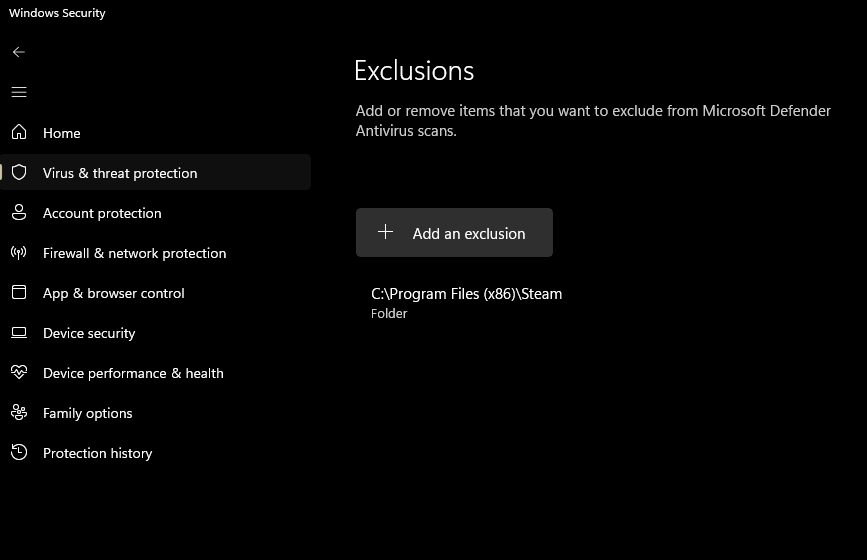The width and height of the screenshot is (867, 560).
Task: Go to the Home menu label
Action: tap(62, 133)
